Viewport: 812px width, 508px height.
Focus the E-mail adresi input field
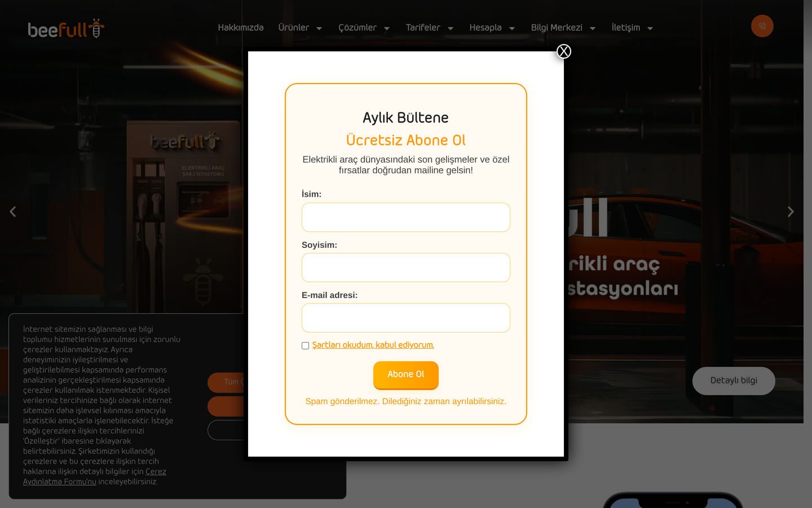[406, 318]
